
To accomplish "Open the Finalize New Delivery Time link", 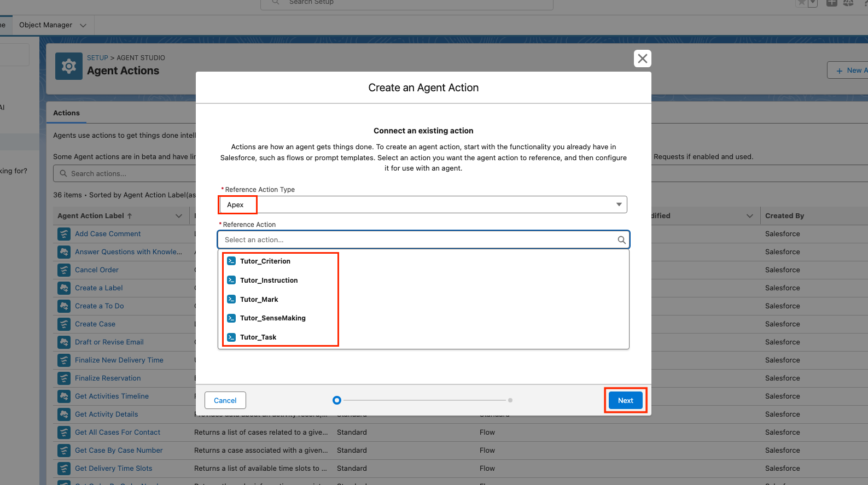I will (119, 360).
